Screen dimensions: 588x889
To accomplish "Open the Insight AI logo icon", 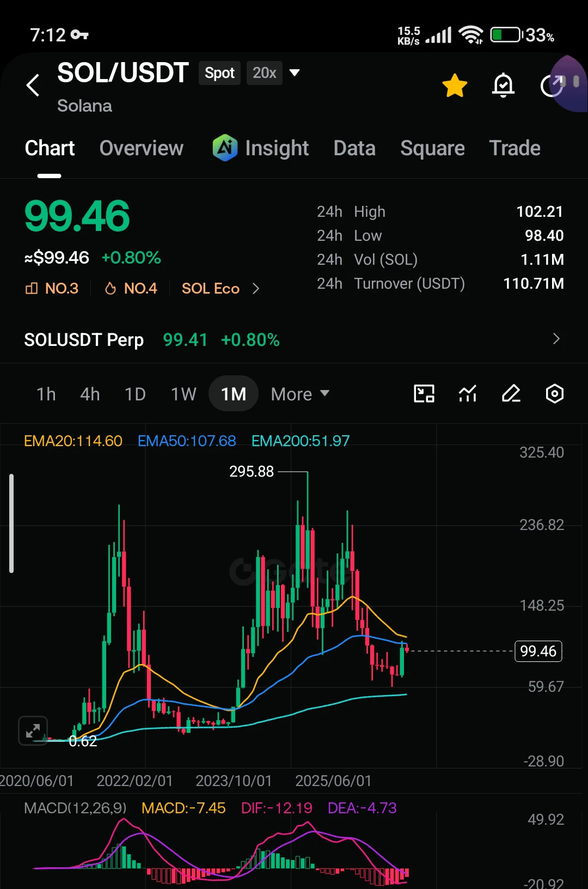I will click(225, 148).
